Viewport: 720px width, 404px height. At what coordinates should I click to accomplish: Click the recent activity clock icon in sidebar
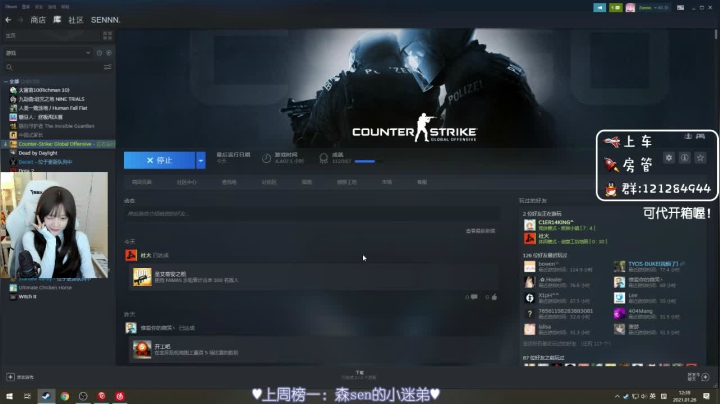point(99,53)
